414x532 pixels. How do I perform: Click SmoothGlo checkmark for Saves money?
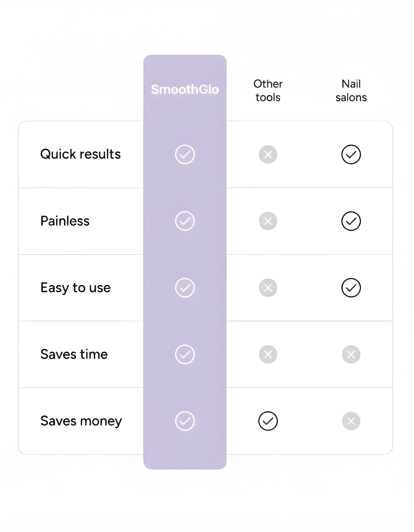(185, 421)
